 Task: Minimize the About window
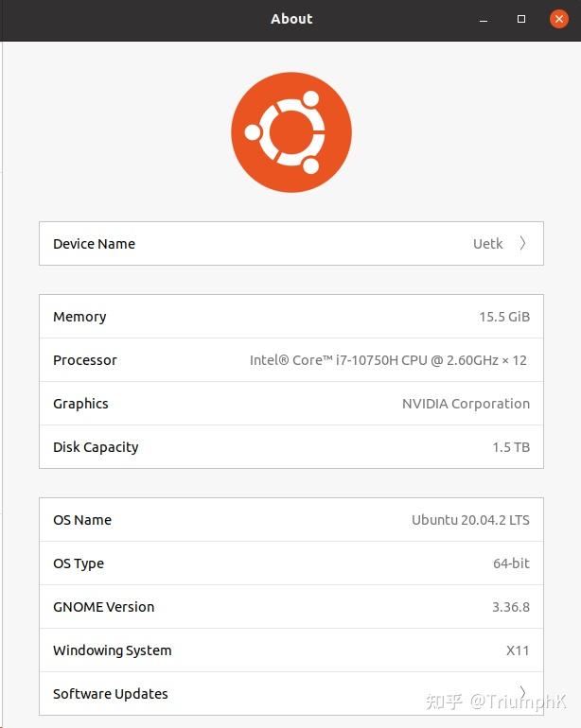tap(484, 19)
